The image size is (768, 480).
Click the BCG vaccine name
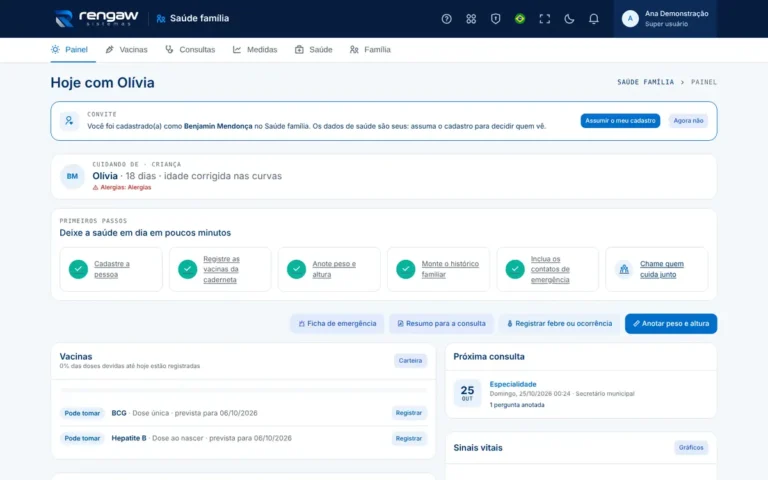point(119,413)
